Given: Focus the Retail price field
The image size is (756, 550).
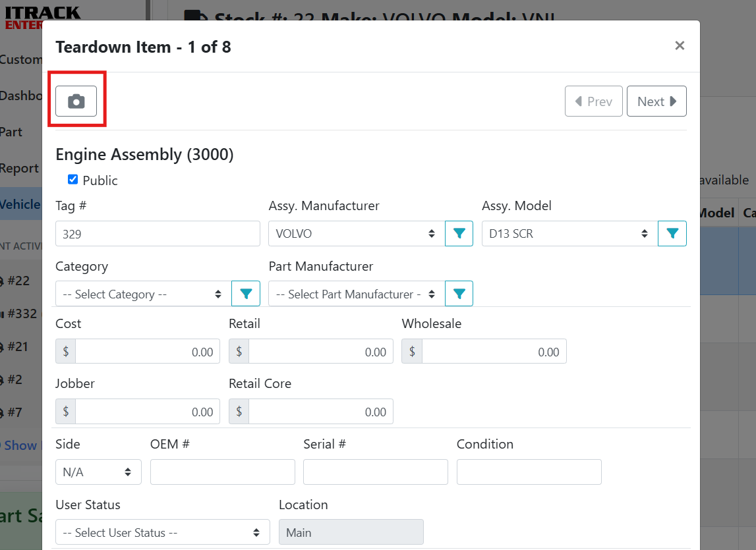Looking at the screenshot, I should coord(320,352).
